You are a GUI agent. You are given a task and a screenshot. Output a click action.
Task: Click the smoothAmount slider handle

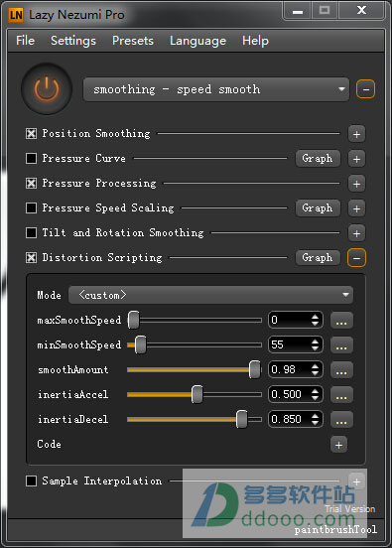[x=255, y=369]
